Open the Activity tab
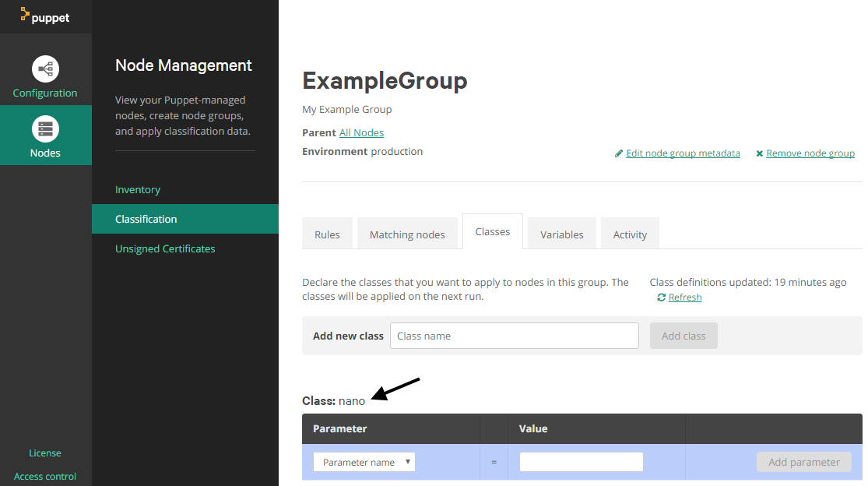 click(630, 234)
